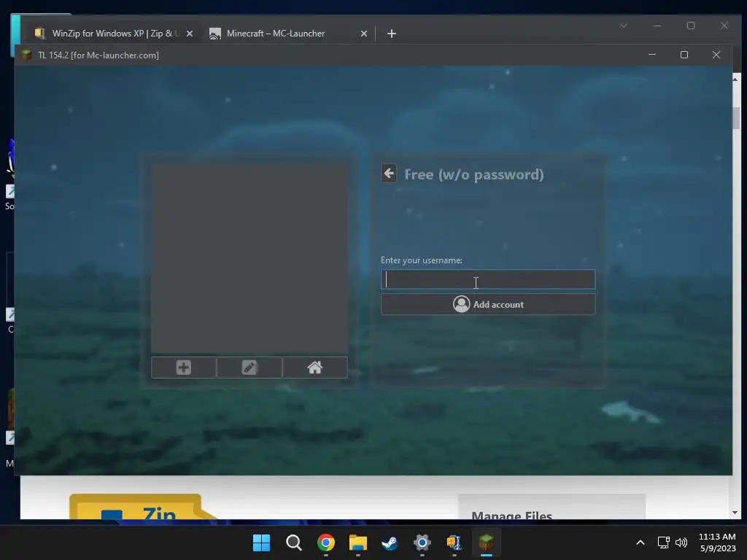
Task: Select the Minecraft launcher taskbar icon
Action: 487,542
